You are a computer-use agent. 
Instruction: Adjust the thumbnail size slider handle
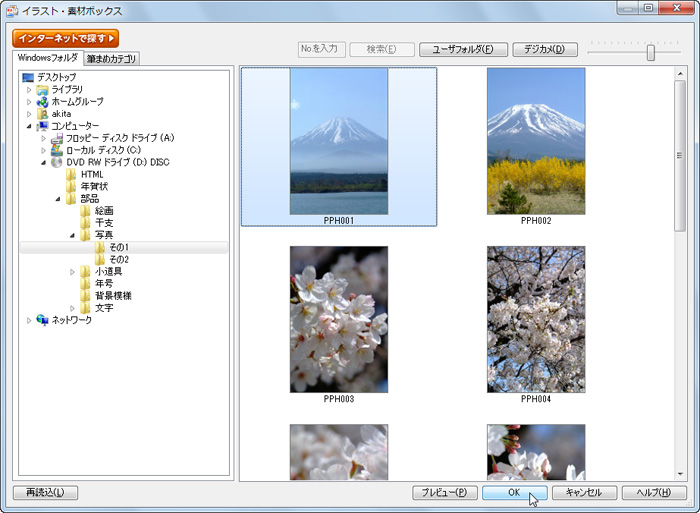pos(650,52)
